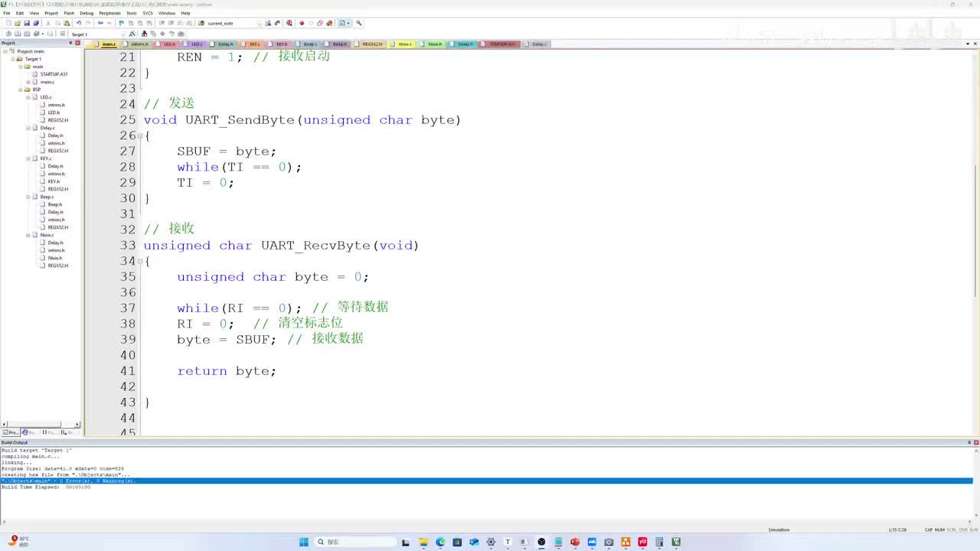This screenshot has height=551, width=980.
Task: Start the debug session via toolbar icon
Action: click(289, 23)
